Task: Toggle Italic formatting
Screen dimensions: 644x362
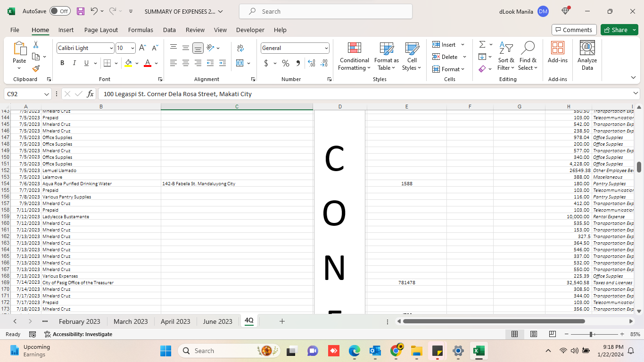Action: pyautogui.click(x=74, y=63)
